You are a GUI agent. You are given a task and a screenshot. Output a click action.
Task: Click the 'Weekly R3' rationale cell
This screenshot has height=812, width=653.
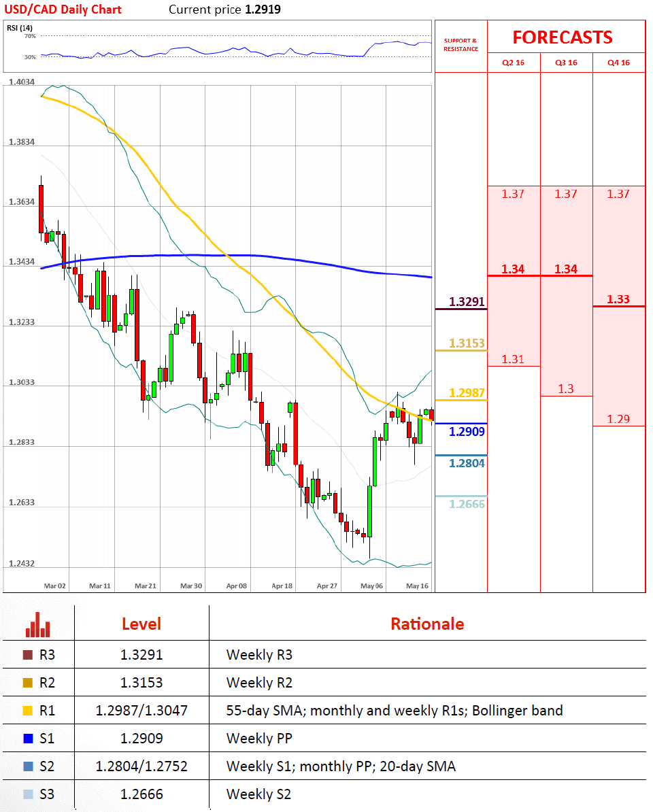click(259, 655)
